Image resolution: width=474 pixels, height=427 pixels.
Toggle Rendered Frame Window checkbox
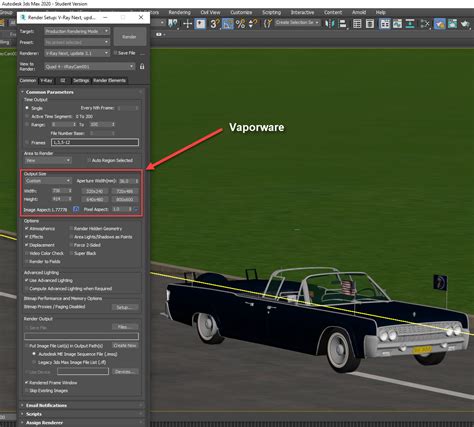click(x=27, y=382)
